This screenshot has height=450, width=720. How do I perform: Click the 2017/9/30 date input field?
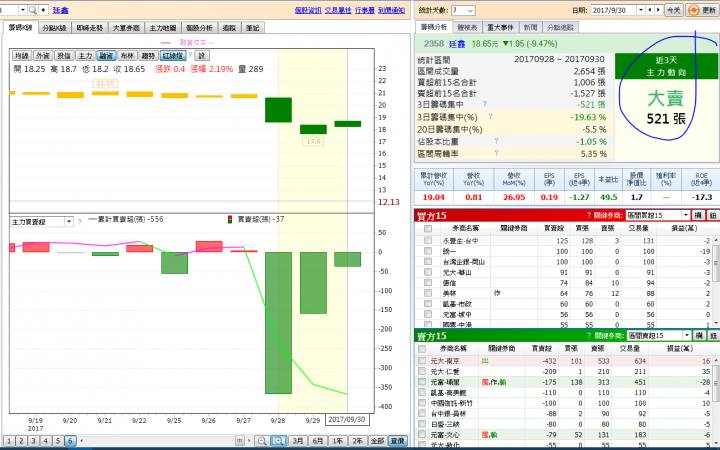click(613, 10)
